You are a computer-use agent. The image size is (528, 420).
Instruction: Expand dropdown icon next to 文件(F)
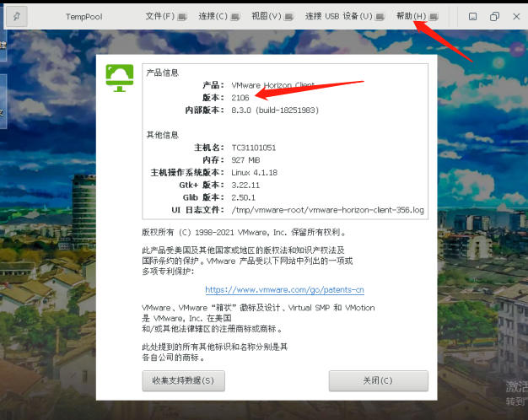coord(182,17)
